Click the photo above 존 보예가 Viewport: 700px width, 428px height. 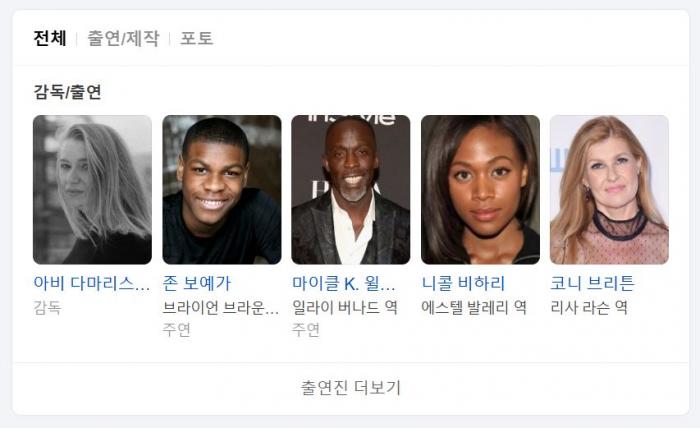pos(222,190)
